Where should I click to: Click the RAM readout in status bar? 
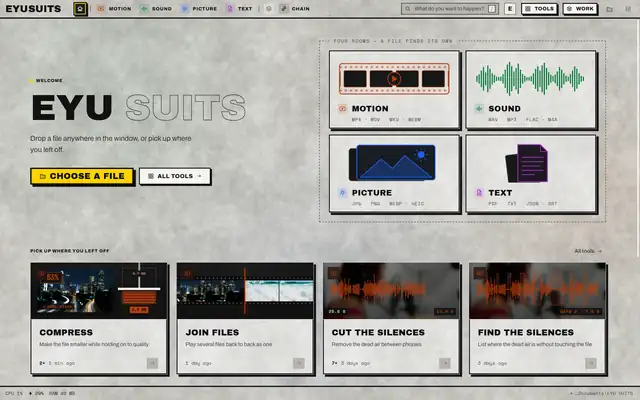(62, 393)
